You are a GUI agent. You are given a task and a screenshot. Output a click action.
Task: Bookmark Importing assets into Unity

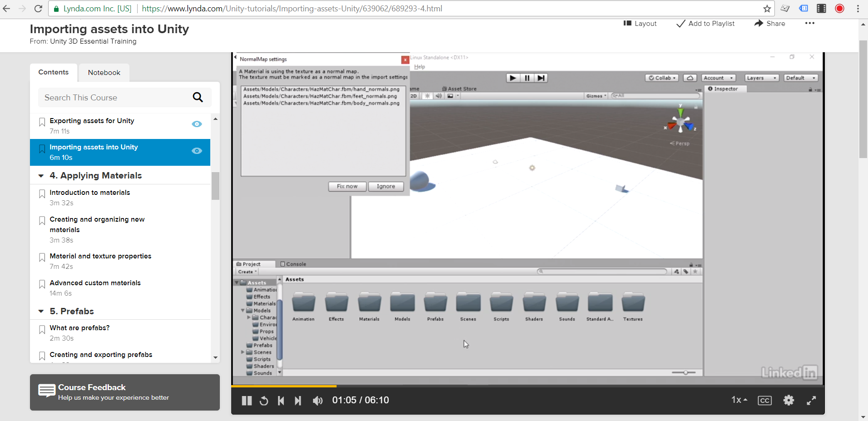42,149
